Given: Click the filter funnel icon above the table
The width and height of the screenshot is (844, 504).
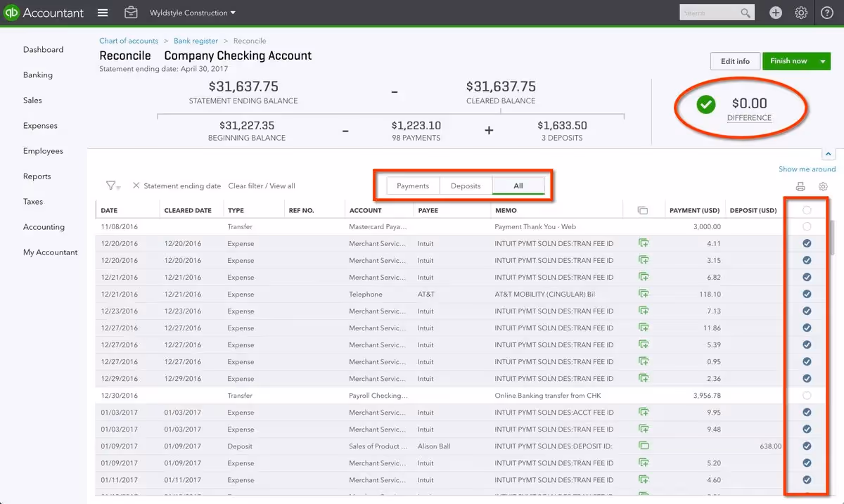Looking at the screenshot, I should (x=111, y=186).
